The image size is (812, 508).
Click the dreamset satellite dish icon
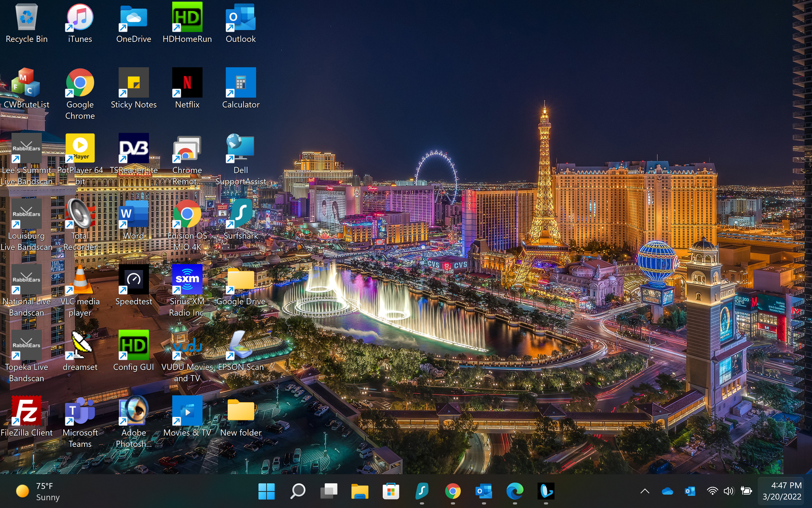[80, 351]
